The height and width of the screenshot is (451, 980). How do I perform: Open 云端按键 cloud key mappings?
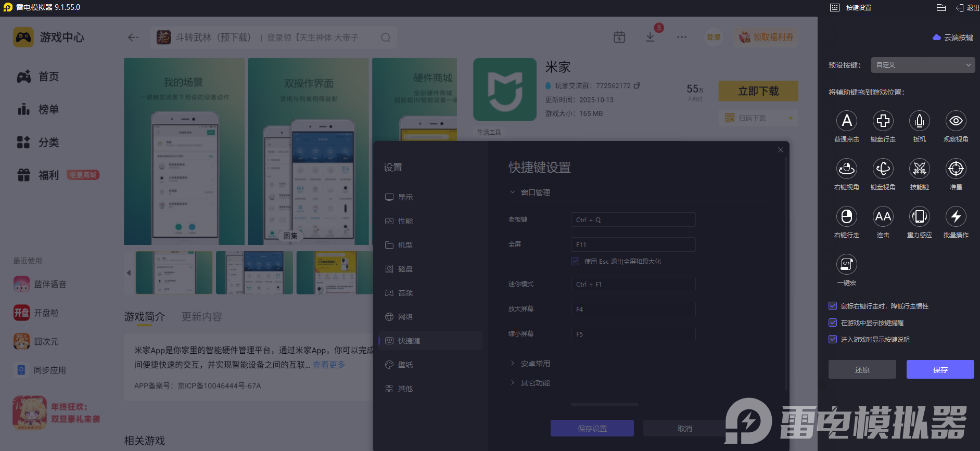point(953,37)
